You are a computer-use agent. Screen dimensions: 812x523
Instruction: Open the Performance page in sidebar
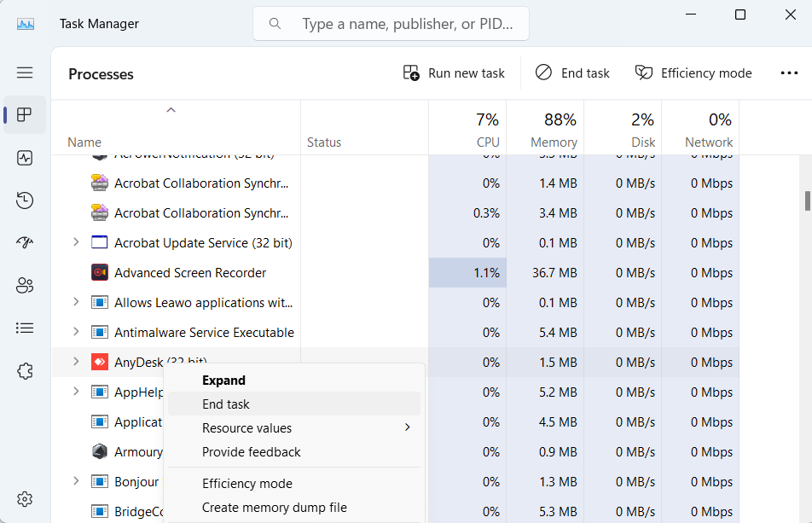click(x=25, y=158)
